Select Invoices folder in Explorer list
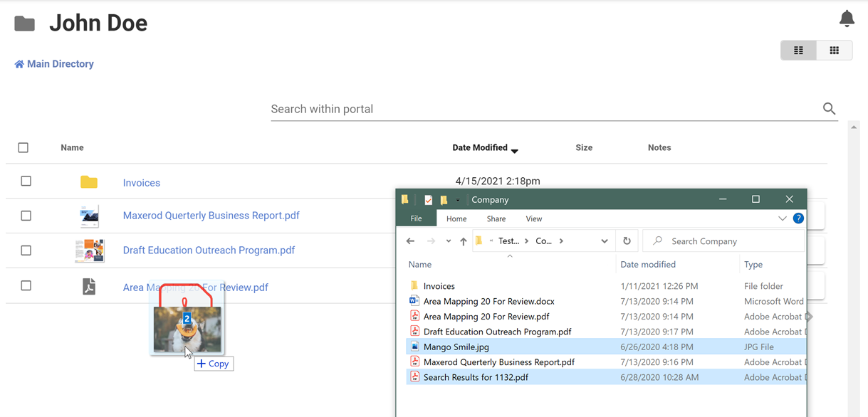This screenshot has height=417, width=868. point(439,286)
